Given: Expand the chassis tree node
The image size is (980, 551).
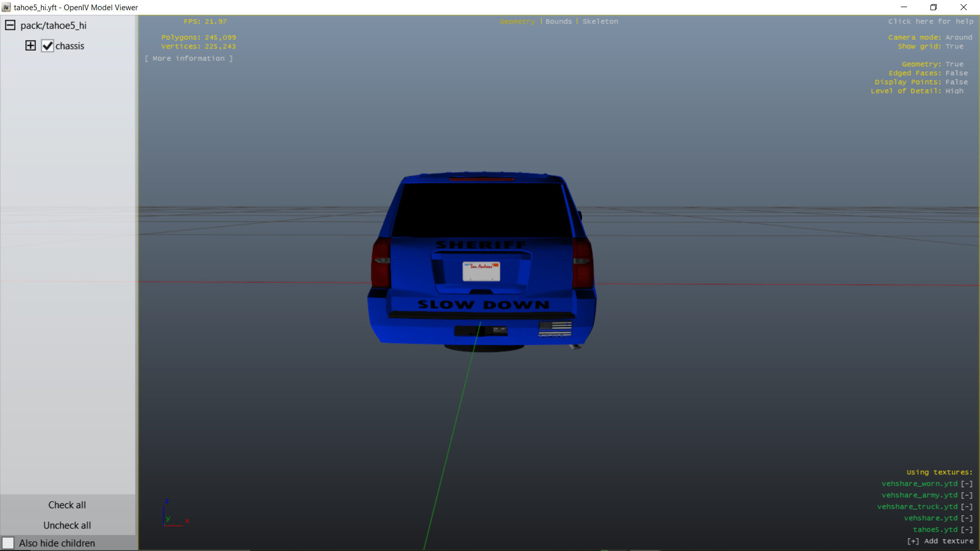Looking at the screenshot, I should coord(31,45).
